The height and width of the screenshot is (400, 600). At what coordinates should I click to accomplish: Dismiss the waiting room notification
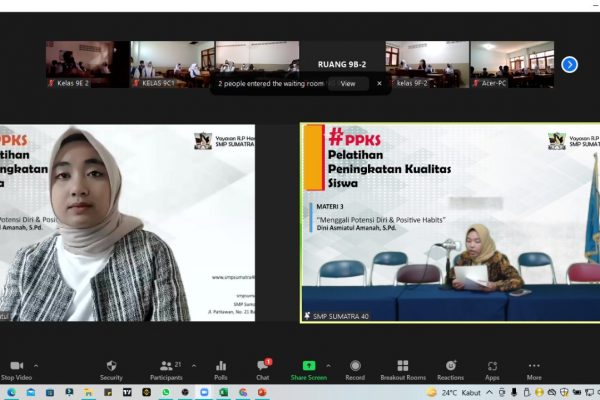click(379, 83)
